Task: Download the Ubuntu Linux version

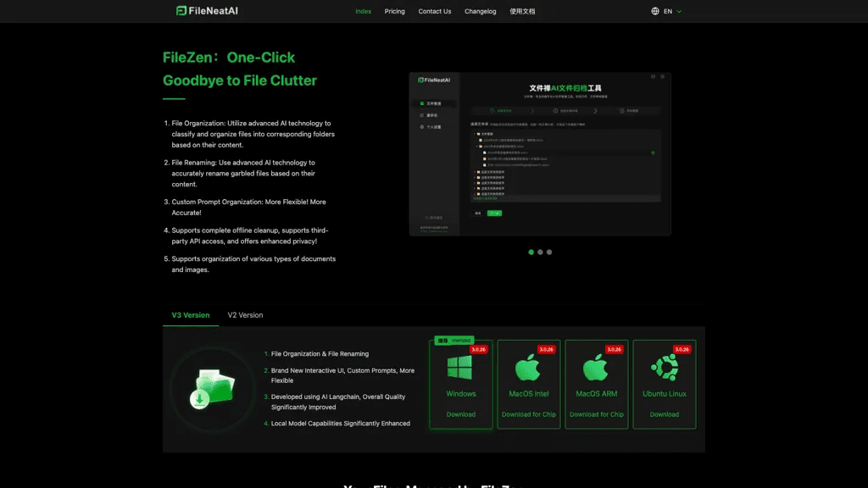Action: tap(665, 414)
